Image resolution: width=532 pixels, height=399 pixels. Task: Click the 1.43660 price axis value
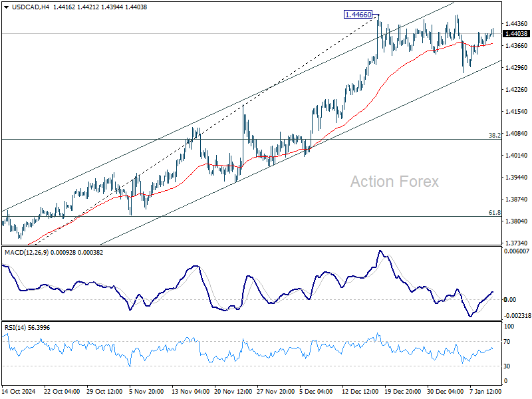tap(517, 45)
